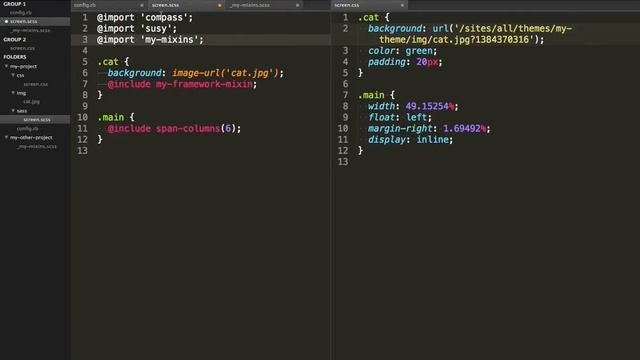Open the _my-mixins.scss tab

(249, 5)
